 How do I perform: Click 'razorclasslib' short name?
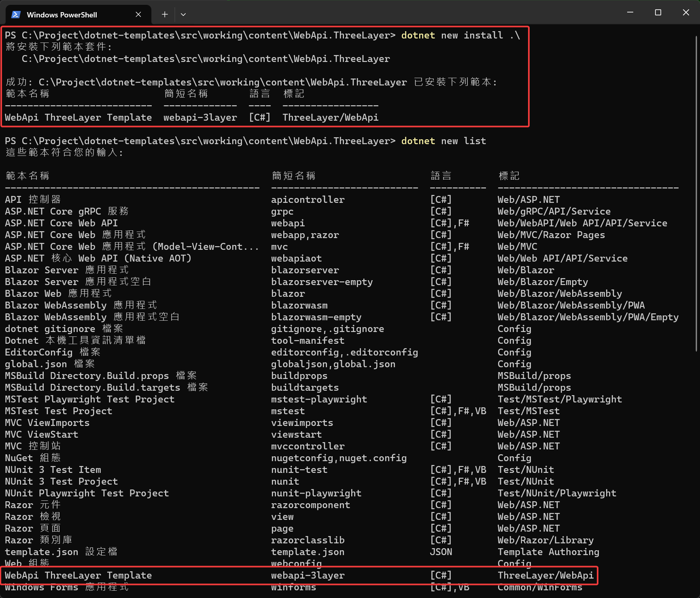(x=308, y=541)
